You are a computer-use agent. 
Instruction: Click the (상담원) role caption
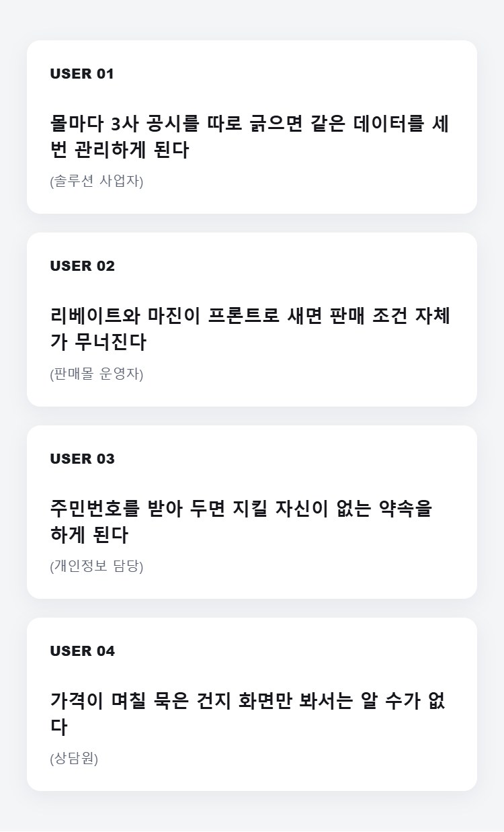coord(74,759)
